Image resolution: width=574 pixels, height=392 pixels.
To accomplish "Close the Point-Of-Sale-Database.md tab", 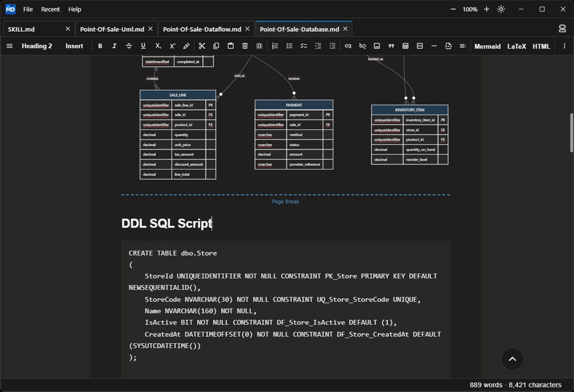I will pyautogui.click(x=345, y=28).
